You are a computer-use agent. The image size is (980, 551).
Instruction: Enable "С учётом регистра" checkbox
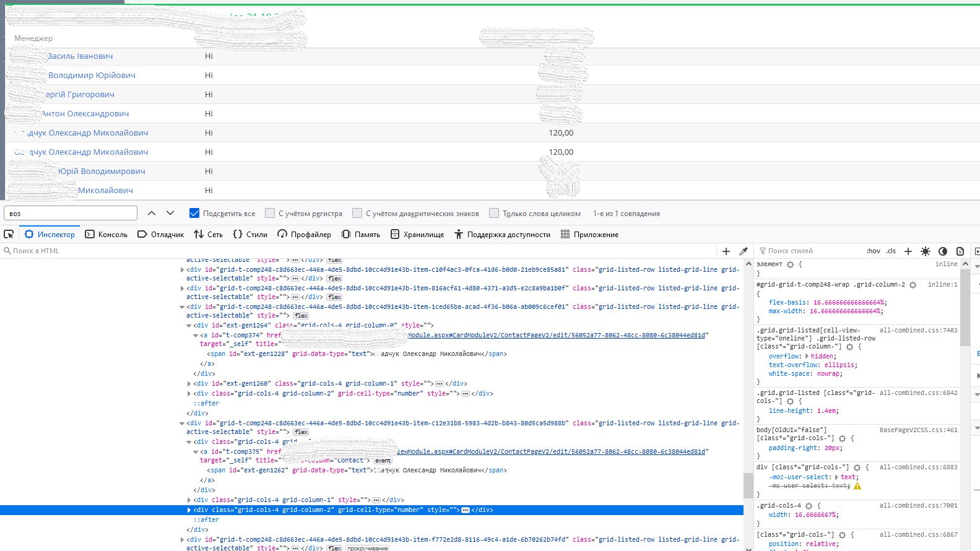[x=270, y=213]
